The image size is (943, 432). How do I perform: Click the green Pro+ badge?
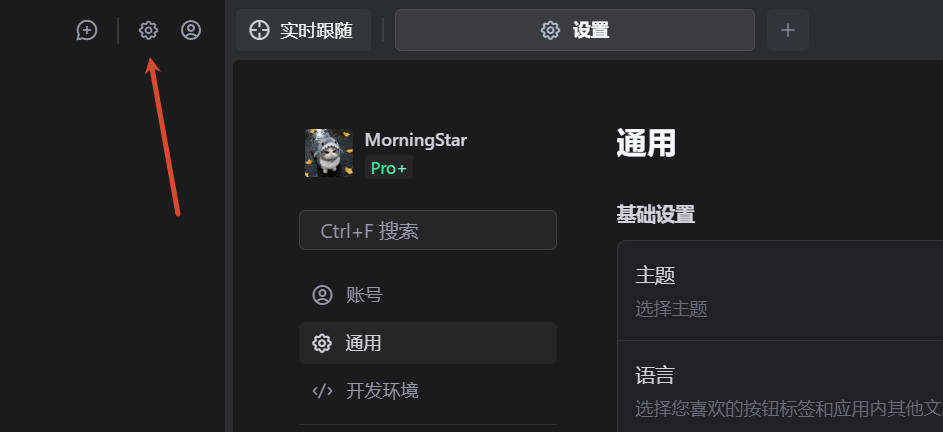click(388, 168)
